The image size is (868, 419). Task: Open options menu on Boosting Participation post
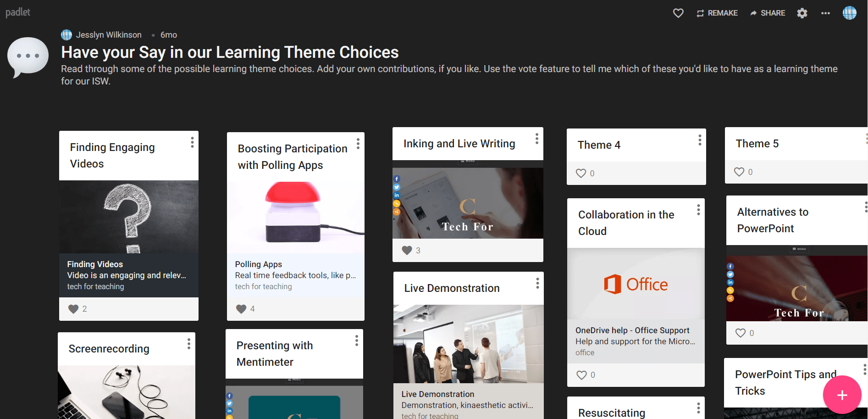pos(358,144)
